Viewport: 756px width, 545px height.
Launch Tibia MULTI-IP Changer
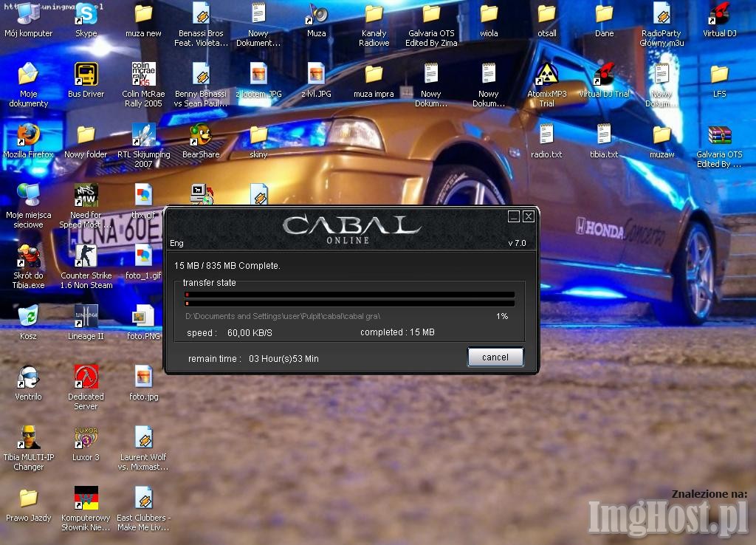coord(29,437)
